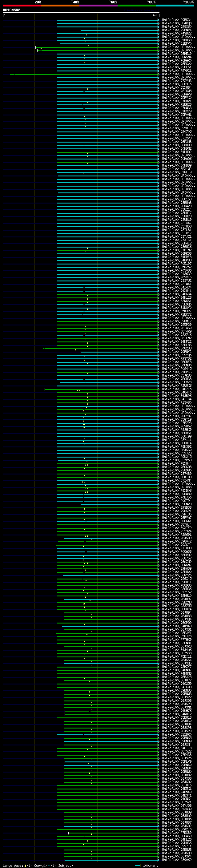197x868 pixels.
Task: Click the UniRef100_Q6PC00 label
Action: pos(177,64)
